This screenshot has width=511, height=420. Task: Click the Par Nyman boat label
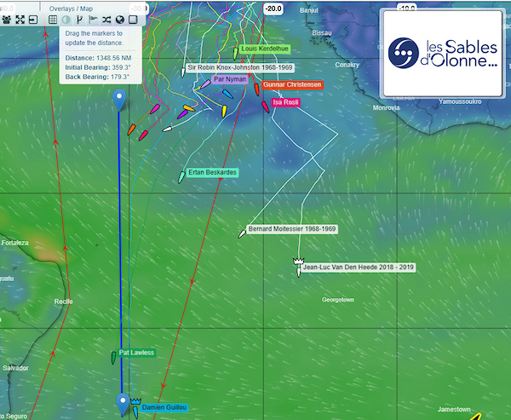click(230, 79)
